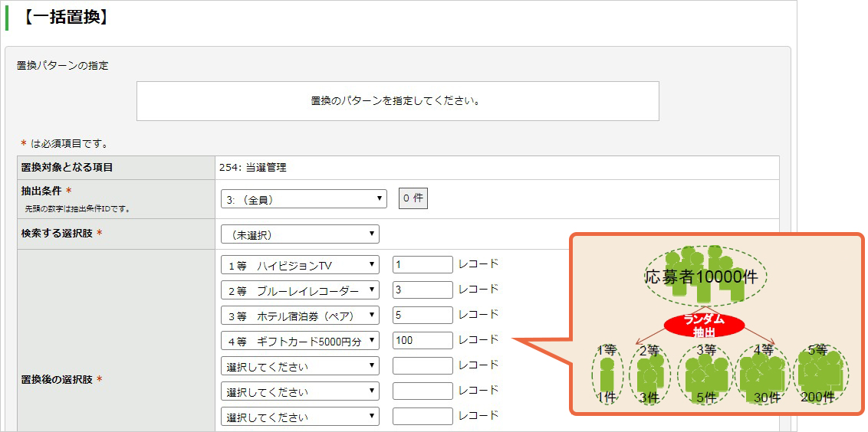This screenshot has width=868, height=432.
Task: Click the record count field containing 3
Action: click(423, 290)
